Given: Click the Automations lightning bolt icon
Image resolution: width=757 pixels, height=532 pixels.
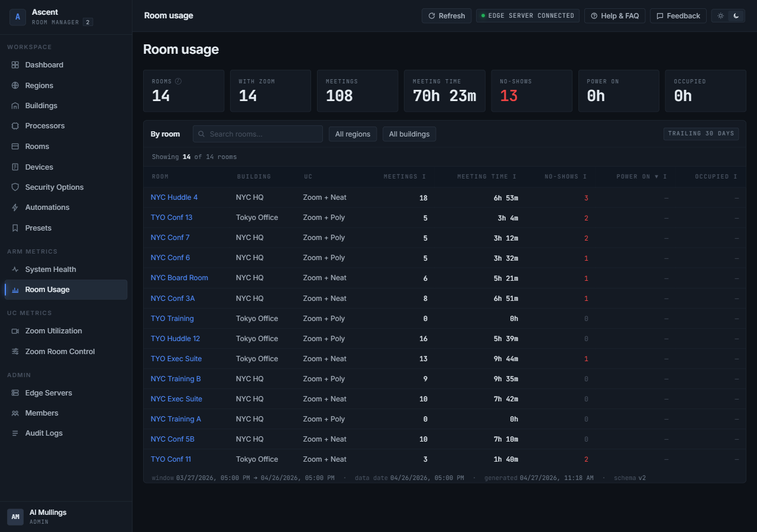Looking at the screenshot, I should (15, 207).
